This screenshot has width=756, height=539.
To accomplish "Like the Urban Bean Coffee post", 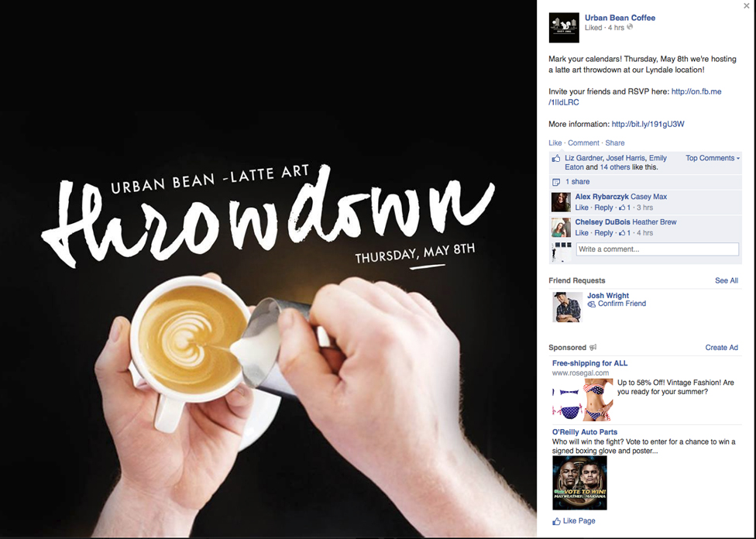I will [555, 142].
